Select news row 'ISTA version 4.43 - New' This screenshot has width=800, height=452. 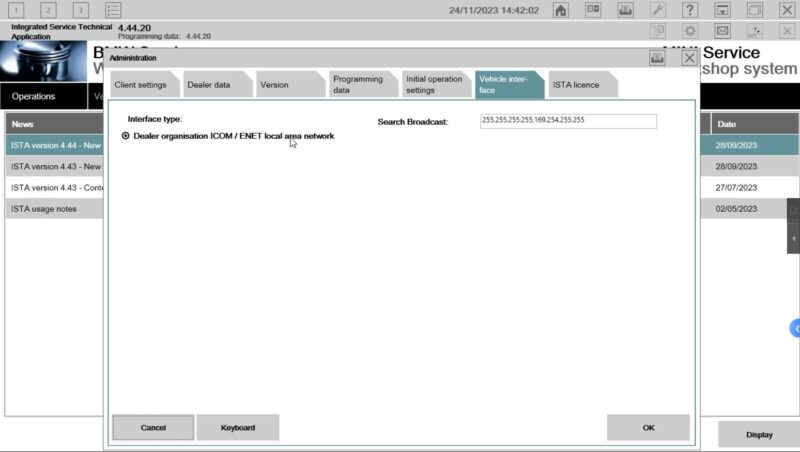click(x=55, y=166)
